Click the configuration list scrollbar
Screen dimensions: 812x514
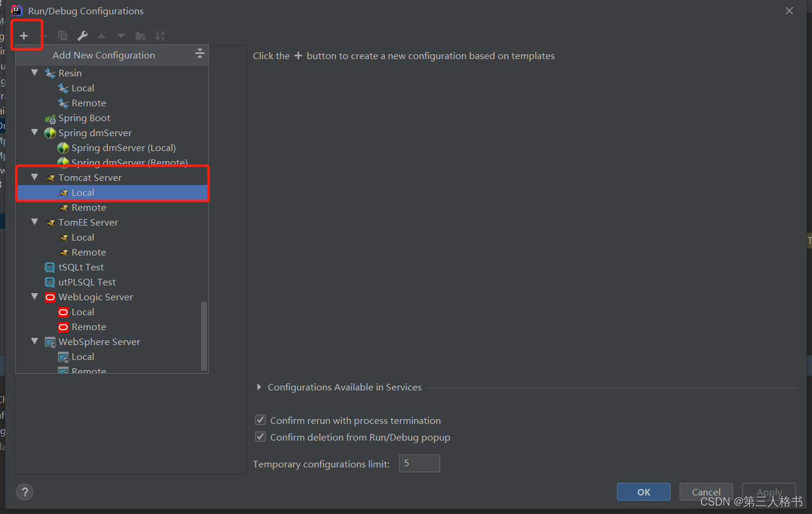pyautogui.click(x=205, y=336)
